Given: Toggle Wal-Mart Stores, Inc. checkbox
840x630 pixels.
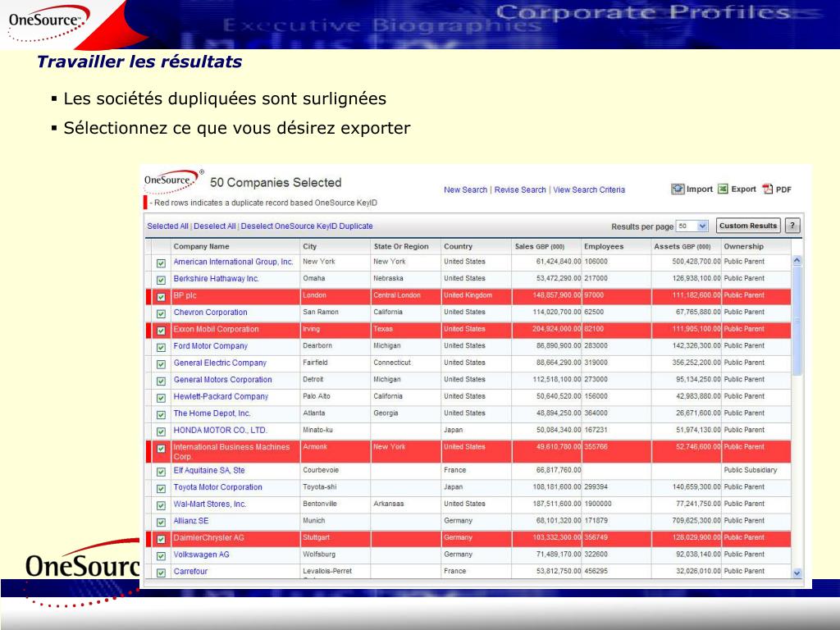Looking at the screenshot, I should pos(161,505).
